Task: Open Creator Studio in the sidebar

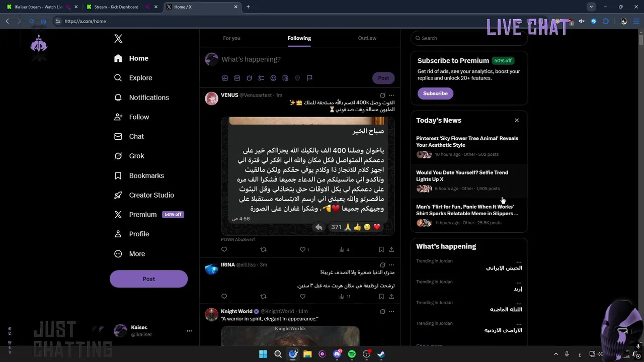Action: coord(144,195)
